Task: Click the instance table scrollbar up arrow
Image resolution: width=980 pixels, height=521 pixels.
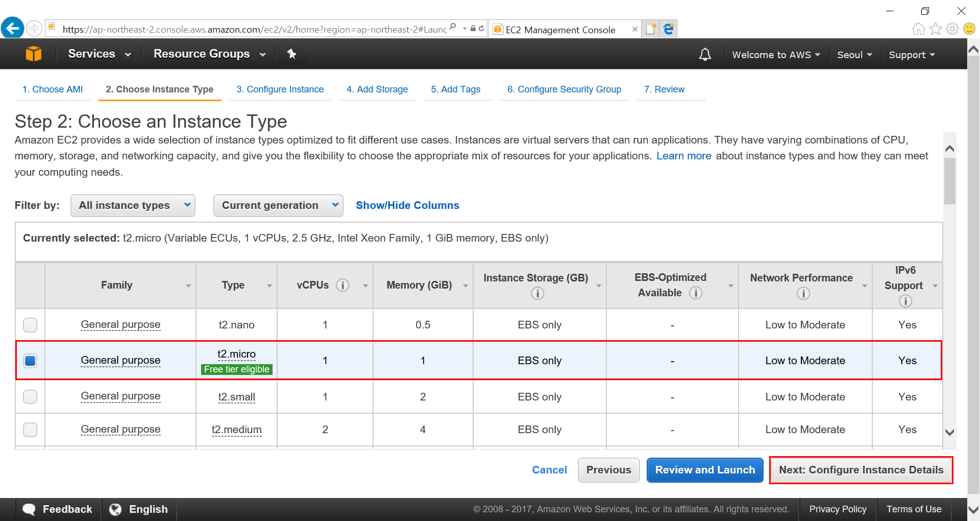Action: tap(949, 149)
